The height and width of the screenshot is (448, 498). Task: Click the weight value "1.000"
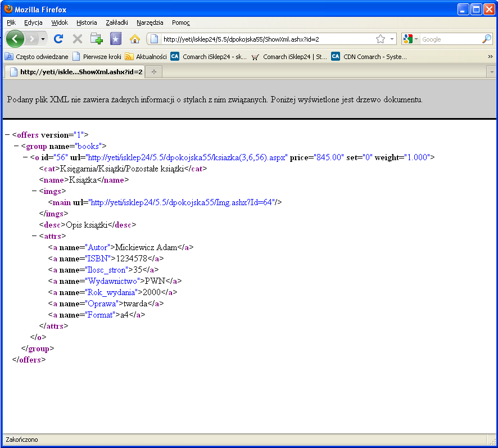[417, 157]
